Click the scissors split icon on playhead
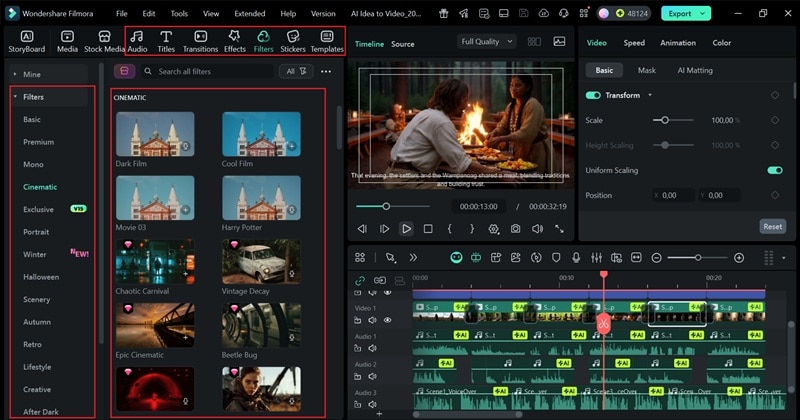 coord(604,324)
